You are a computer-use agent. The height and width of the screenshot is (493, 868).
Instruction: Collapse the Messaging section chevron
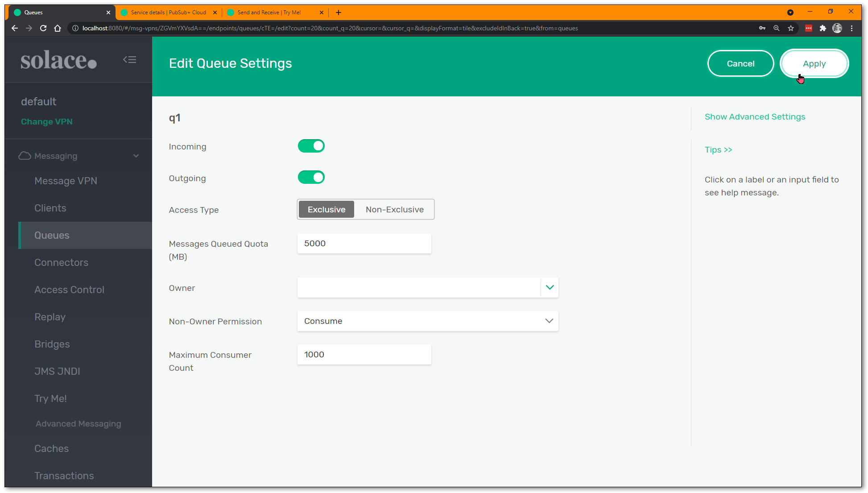pos(136,156)
